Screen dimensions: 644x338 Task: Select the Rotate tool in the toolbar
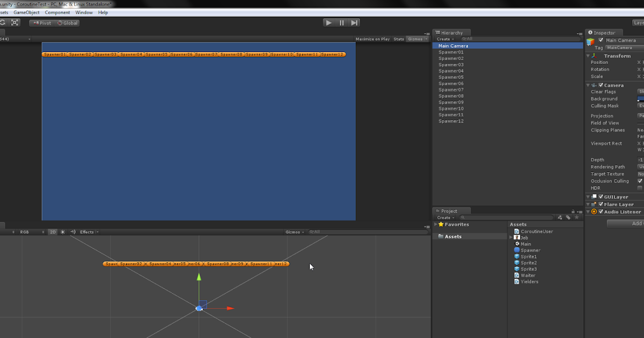[3, 22]
